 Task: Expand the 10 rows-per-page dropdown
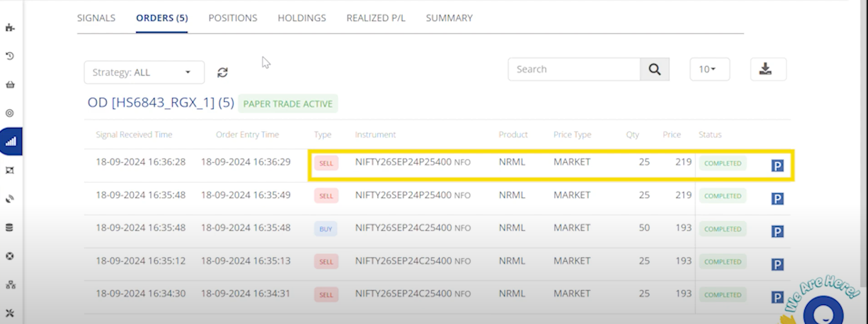tap(709, 69)
